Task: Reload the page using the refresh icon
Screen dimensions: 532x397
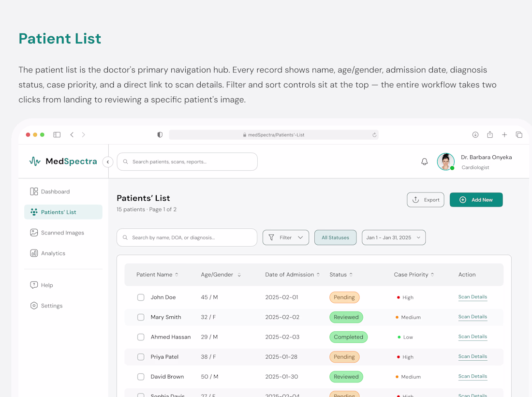Action: tap(374, 135)
